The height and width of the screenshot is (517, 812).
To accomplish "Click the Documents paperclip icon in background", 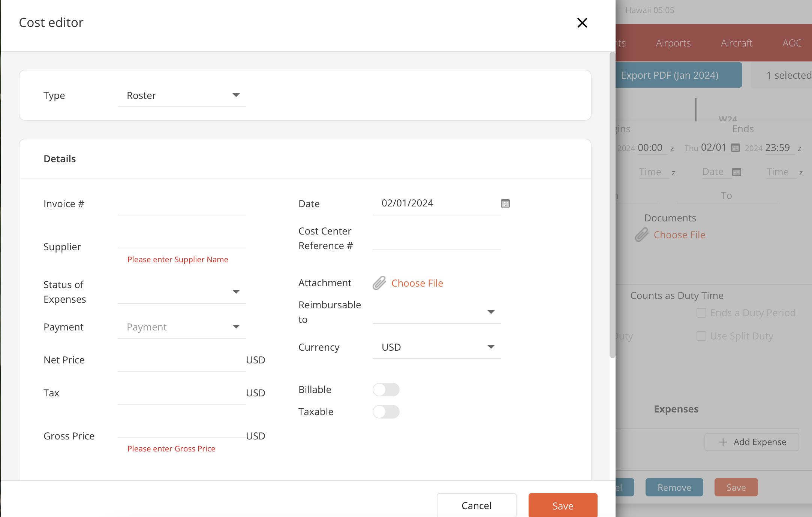I will coord(641,235).
